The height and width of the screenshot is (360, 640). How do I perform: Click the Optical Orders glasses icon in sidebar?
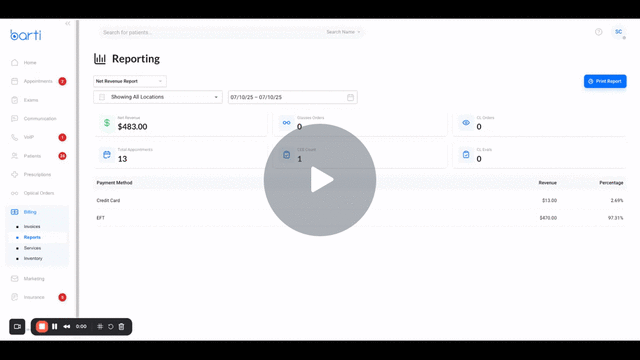point(15,193)
